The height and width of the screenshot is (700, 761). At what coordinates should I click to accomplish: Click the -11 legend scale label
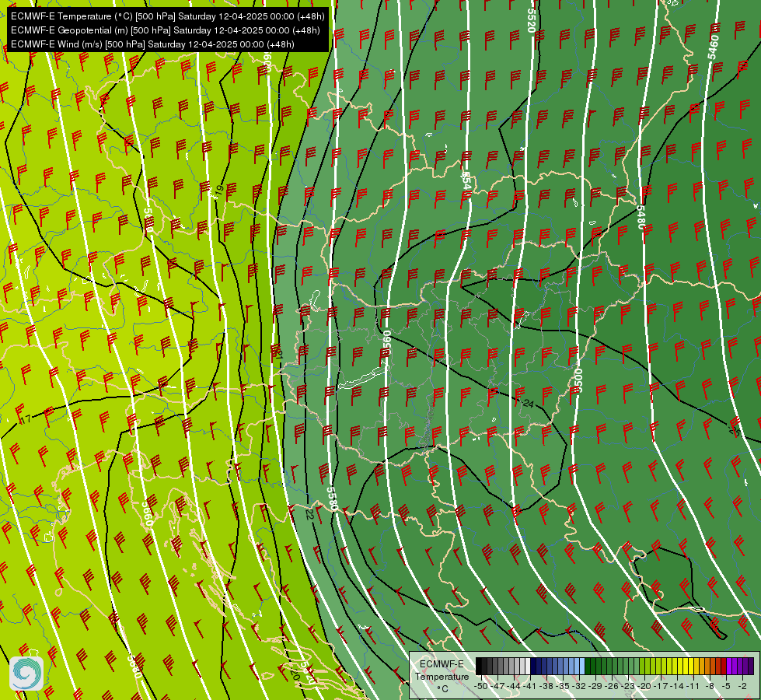coord(693,686)
